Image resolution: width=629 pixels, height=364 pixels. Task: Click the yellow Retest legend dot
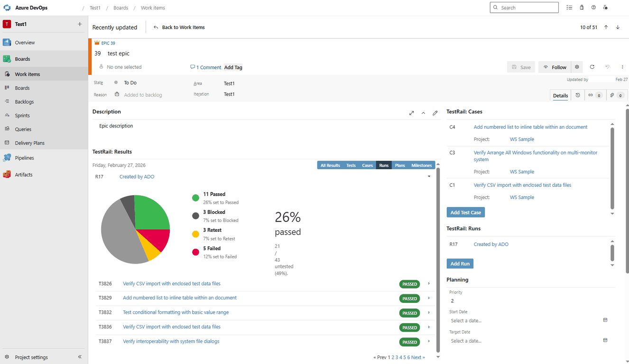tap(195, 234)
